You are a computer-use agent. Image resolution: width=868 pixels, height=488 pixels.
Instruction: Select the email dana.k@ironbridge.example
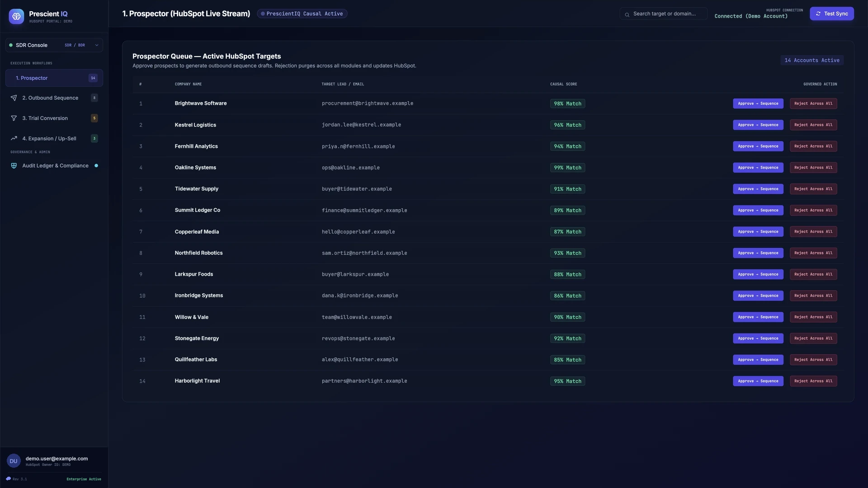360,296
